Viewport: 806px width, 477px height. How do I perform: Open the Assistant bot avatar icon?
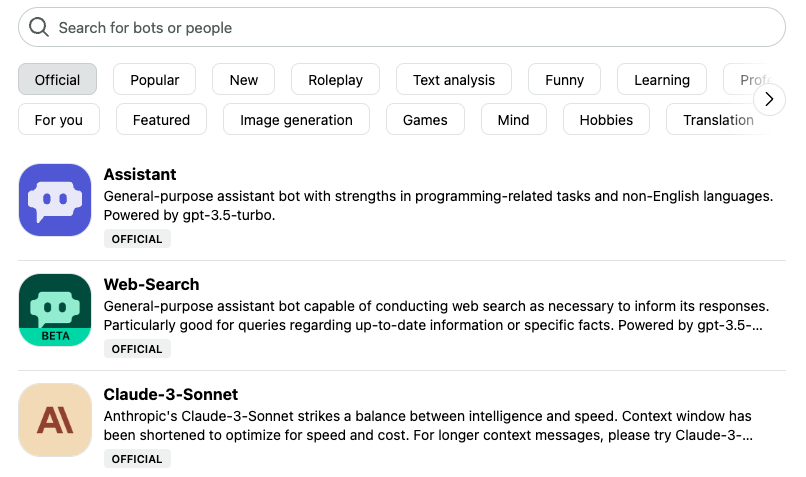tap(55, 200)
